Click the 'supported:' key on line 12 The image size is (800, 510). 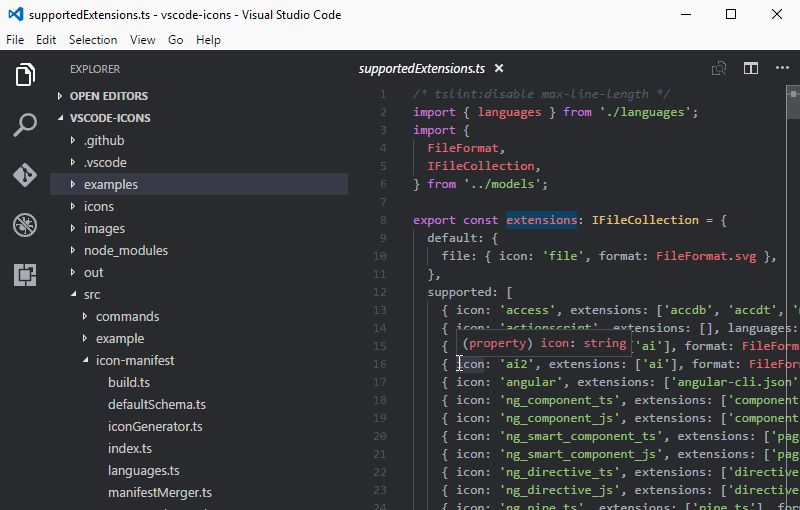tap(463, 292)
